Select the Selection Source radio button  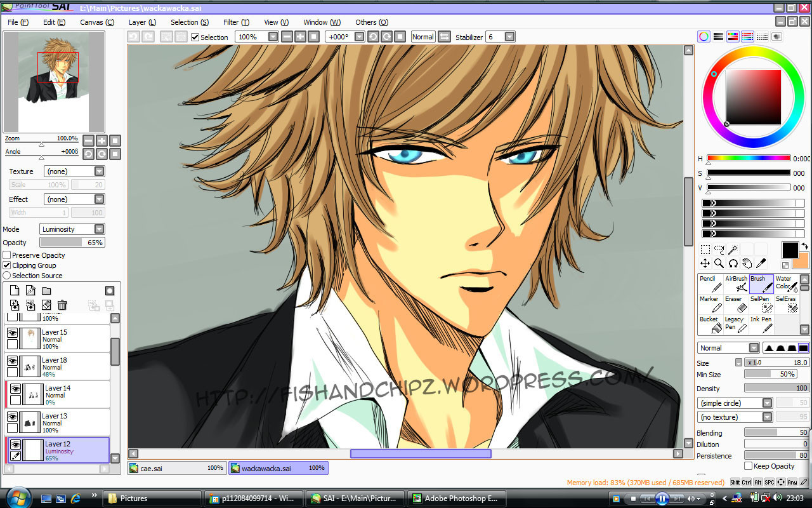click(x=7, y=276)
